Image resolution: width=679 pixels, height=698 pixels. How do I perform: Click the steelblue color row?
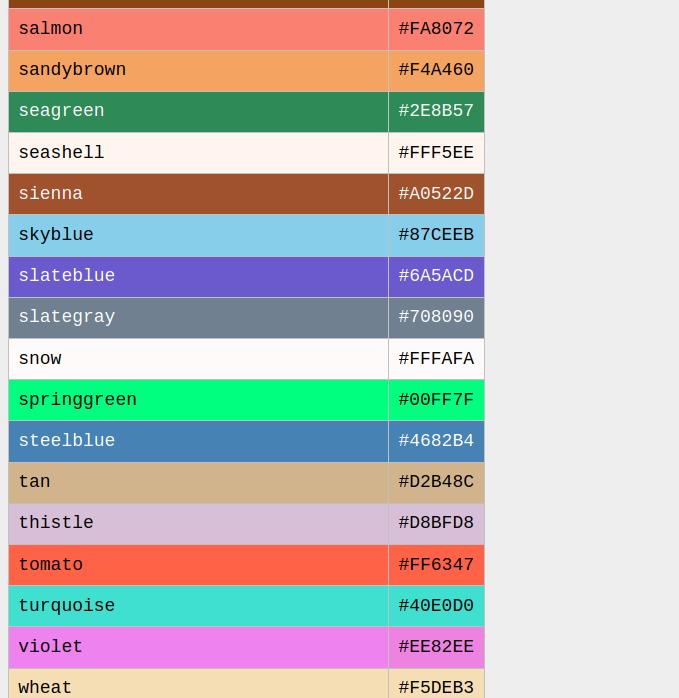click(198, 441)
